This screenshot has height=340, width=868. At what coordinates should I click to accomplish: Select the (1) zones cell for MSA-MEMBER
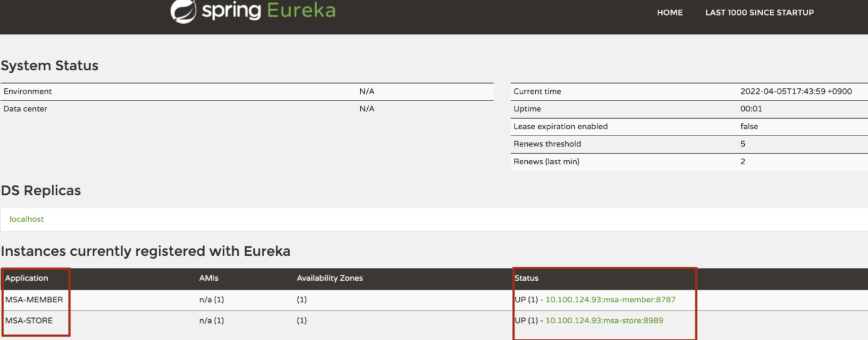coord(302,300)
